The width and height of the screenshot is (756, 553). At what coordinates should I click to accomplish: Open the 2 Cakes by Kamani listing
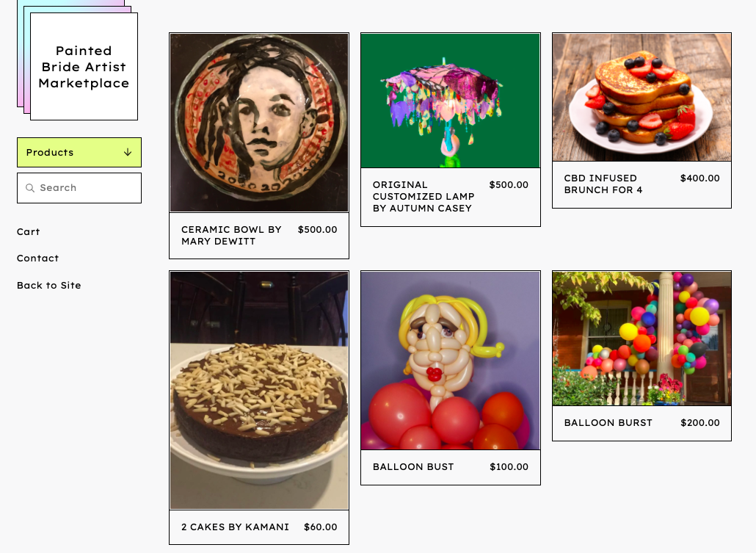[x=259, y=527]
